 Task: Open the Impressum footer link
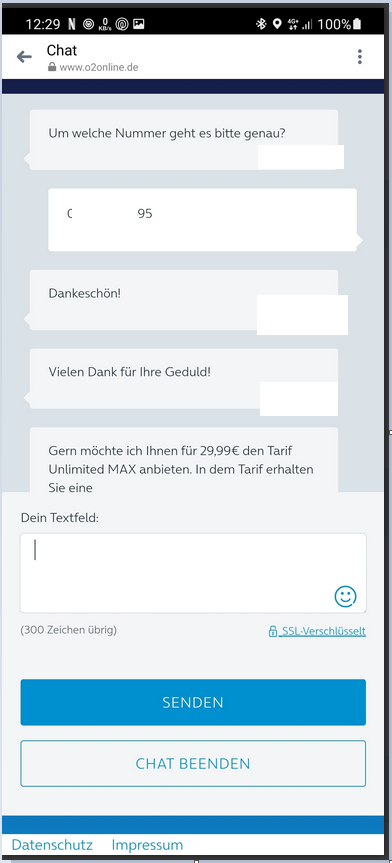pos(147,845)
